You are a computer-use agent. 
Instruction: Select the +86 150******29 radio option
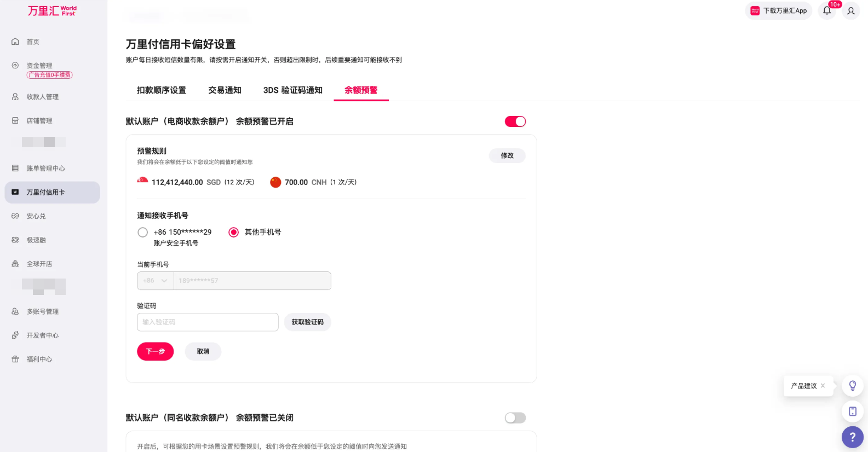(x=143, y=233)
